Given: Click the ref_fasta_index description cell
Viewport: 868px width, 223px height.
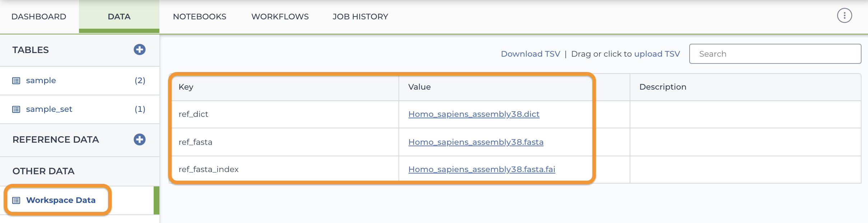Looking at the screenshot, I should click(x=745, y=170).
